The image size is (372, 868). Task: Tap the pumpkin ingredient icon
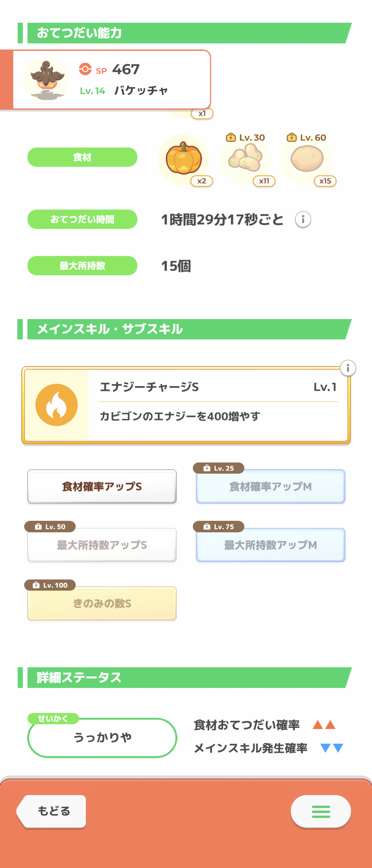(184, 159)
